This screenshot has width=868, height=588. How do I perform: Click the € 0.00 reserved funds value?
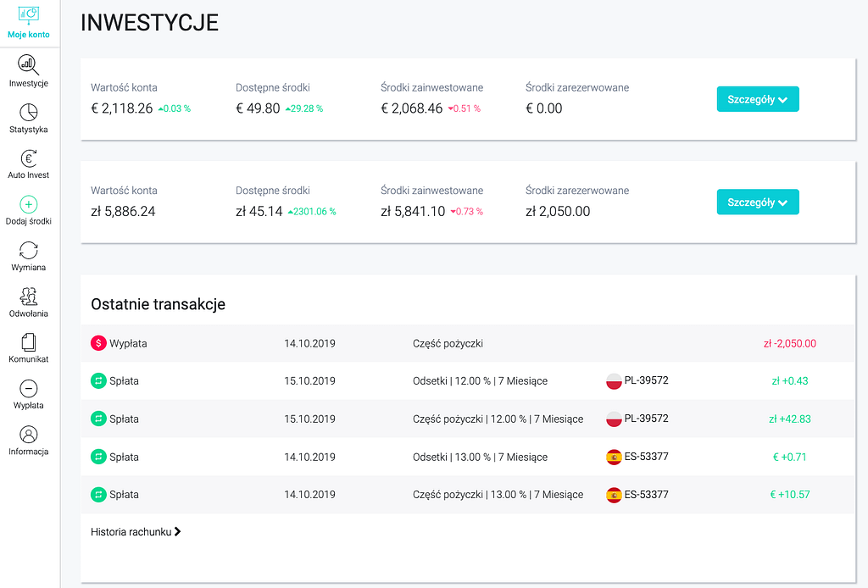click(543, 108)
